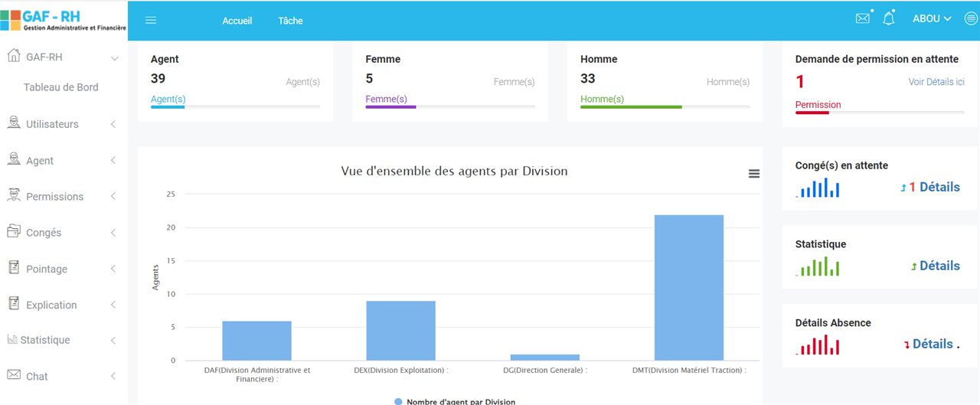The image size is (980, 405).
Task: Click the Chat envelope icon in sidebar
Action: tap(13, 375)
